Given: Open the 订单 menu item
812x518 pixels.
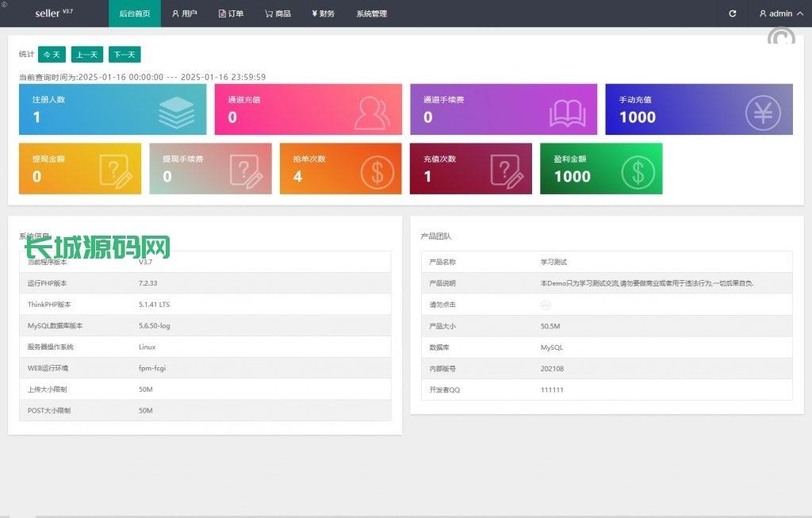Looking at the screenshot, I should (231, 13).
